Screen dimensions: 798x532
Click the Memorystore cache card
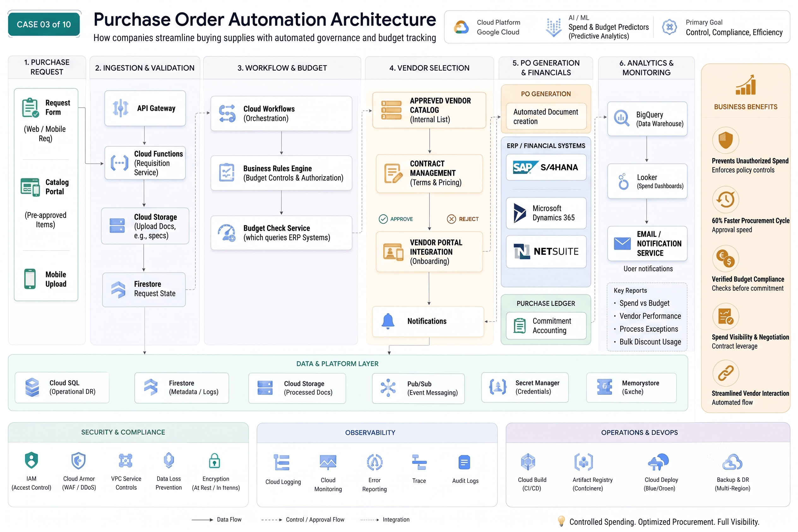point(631,387)
